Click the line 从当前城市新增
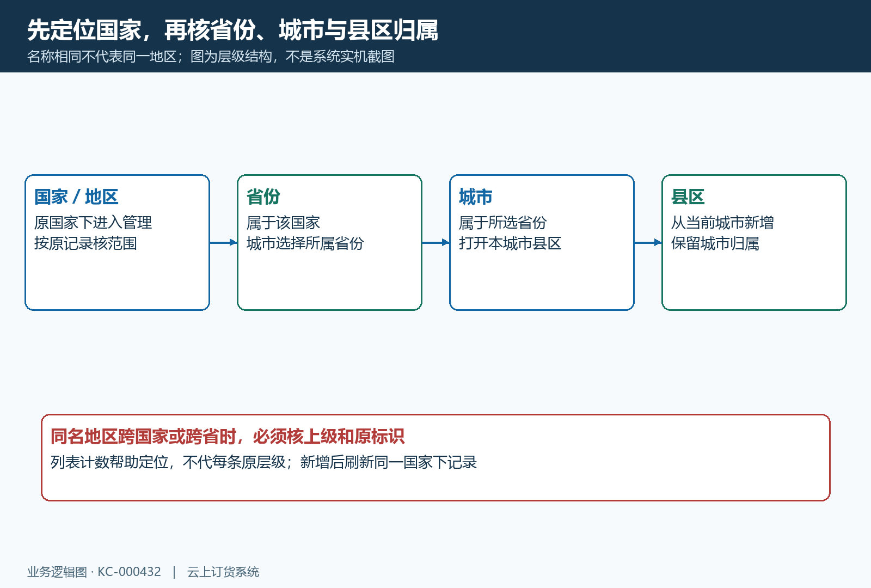Viewport: 871px width, 588px height. pyautogui.click(x=722, y=223)
